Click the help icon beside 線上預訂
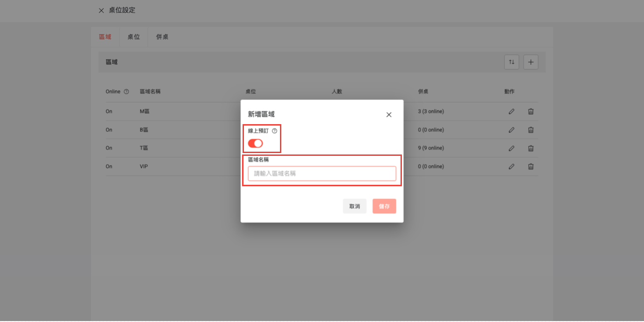 point(274,131)
